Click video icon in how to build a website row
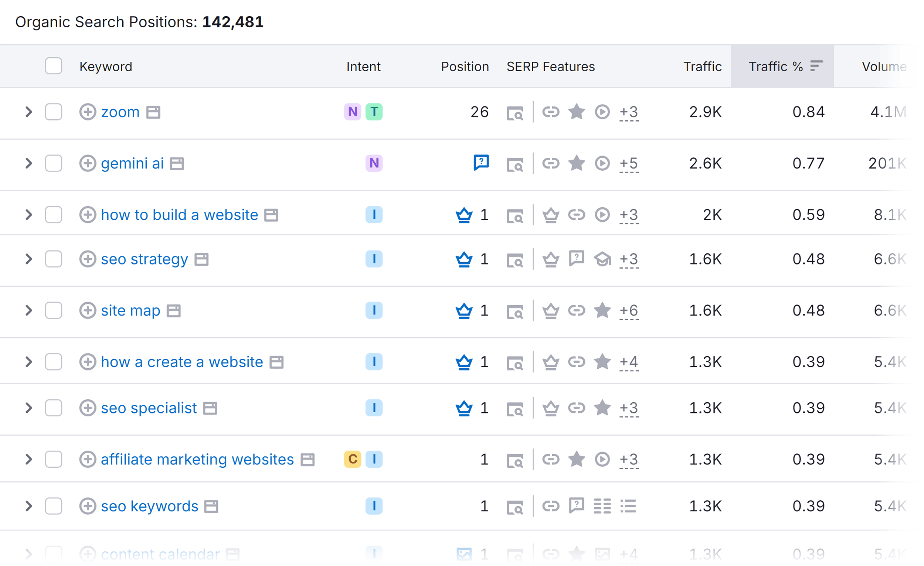 point(602,215)
